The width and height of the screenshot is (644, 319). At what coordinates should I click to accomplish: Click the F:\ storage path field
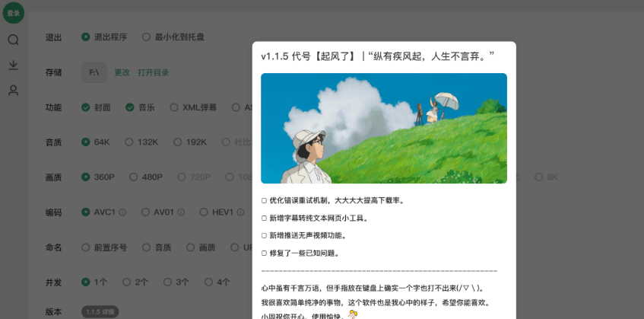point(94,72)
